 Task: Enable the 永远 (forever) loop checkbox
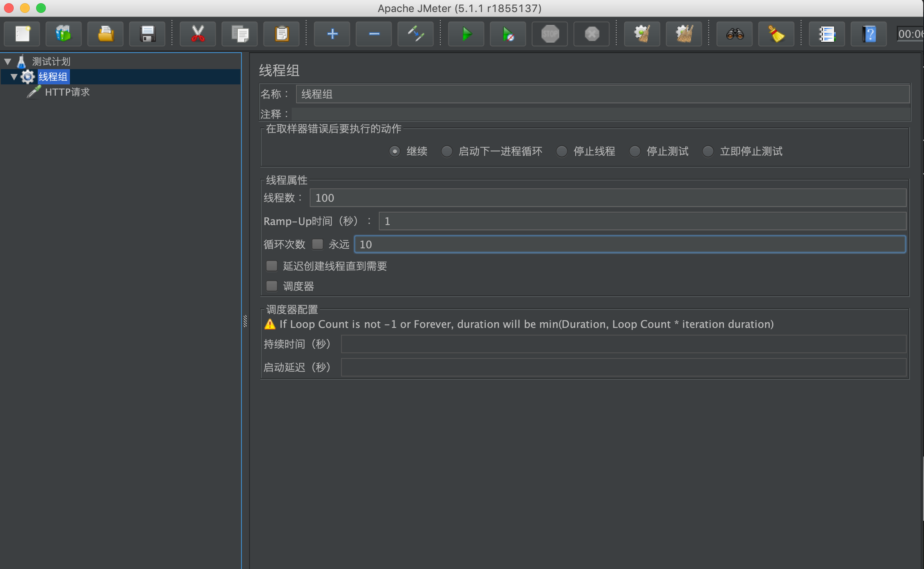click(318, 244)
